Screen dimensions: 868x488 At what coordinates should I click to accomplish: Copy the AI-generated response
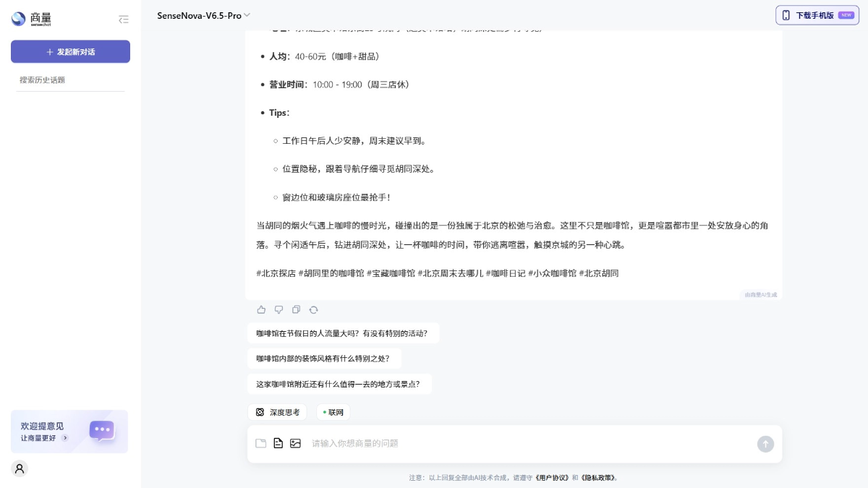click(x=296, y=309)
